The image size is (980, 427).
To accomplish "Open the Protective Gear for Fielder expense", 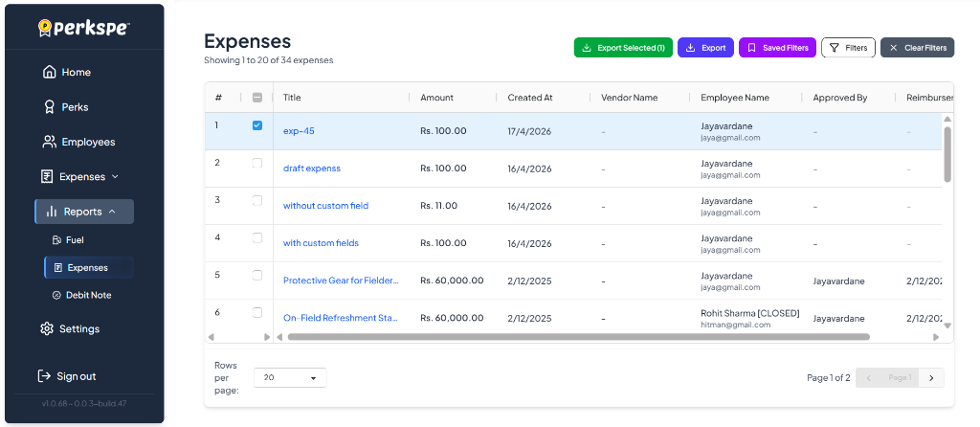I will 341,281.
